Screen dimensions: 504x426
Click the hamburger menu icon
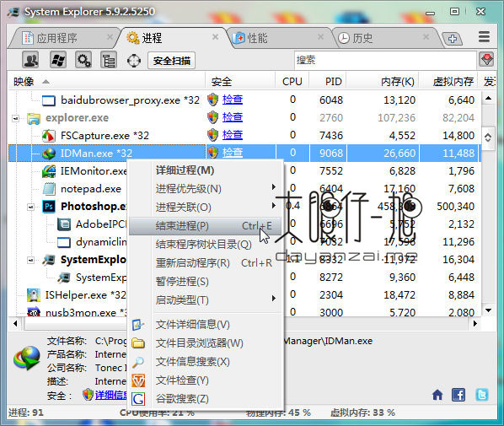pyautogui.click(x=484, y=36)
